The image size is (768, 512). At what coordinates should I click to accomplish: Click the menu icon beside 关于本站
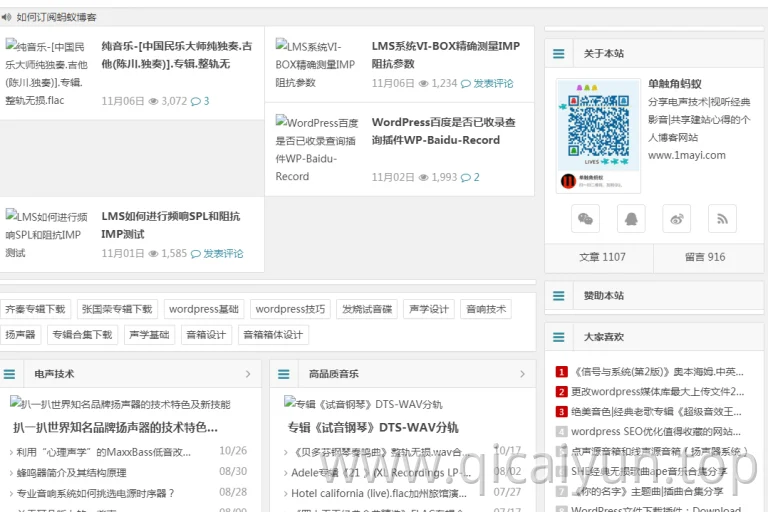point(558,53)
